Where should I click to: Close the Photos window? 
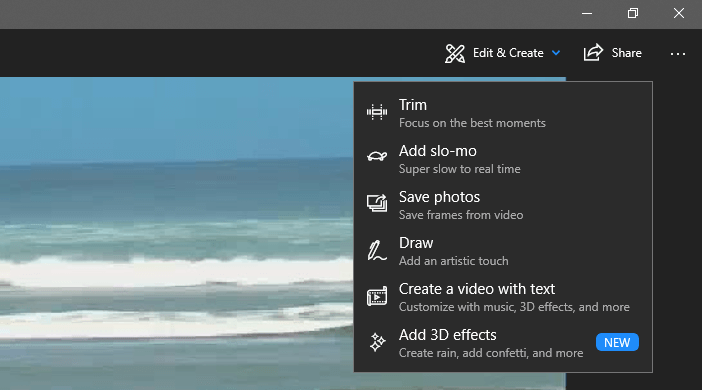coord(679,13)
